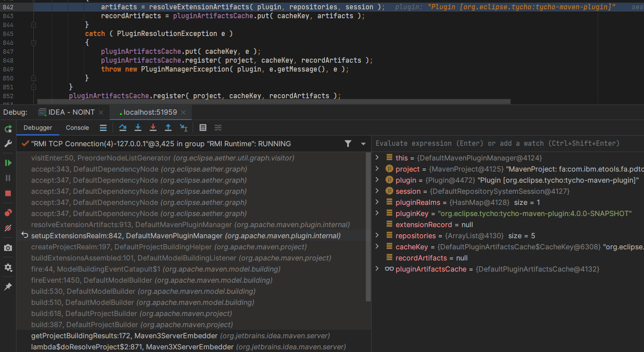
Task: View breakpoints with red circles icon
Action: pyautogui.click(x=8, y=213)
